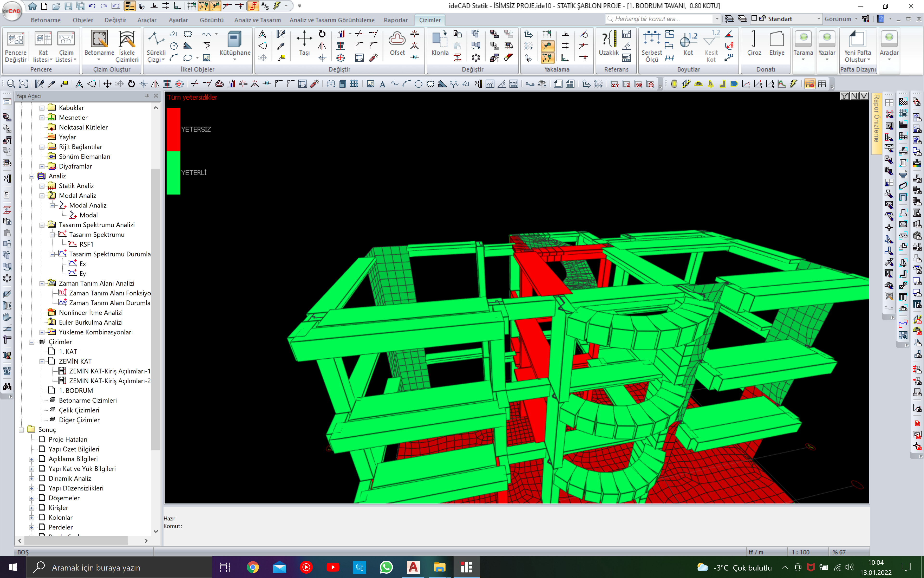This screenshot has width=924, height=578.
Task: Click Yeni Pafta Oluştur icon
Action: [x=858, y=46]
